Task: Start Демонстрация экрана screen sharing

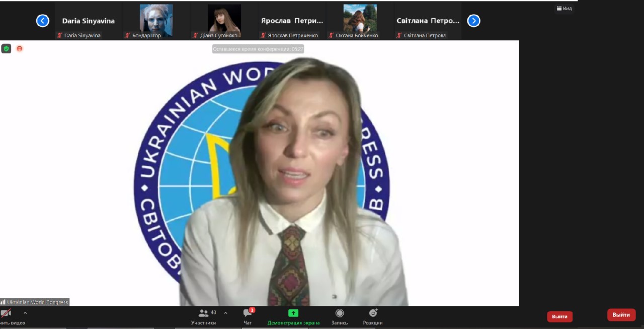Action: point(293,316)
